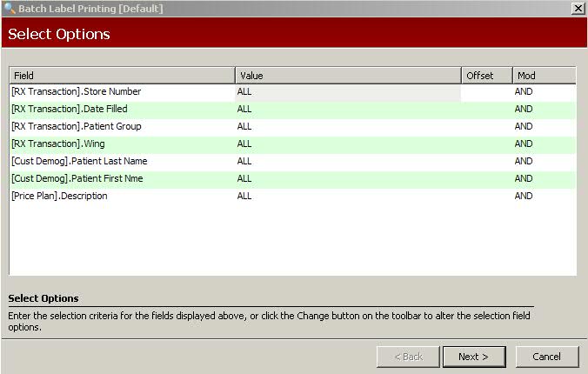The width and height of the screenshot is (588, 374).
Task: Click the Patient Group value ALL
Action: 244,126
